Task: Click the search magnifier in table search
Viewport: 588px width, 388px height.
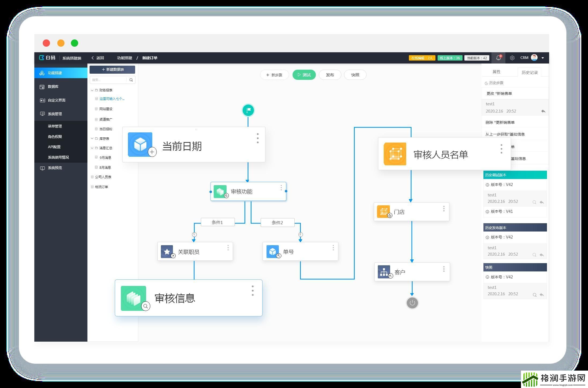Action: [x=131, y=80]
